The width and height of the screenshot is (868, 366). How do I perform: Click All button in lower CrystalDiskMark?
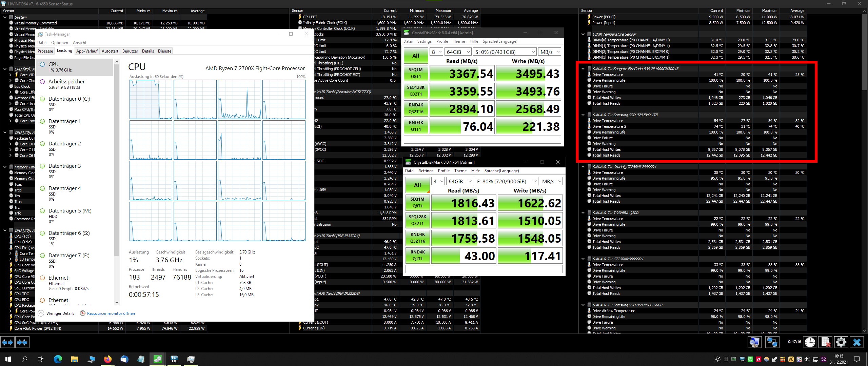click(417, 185)
